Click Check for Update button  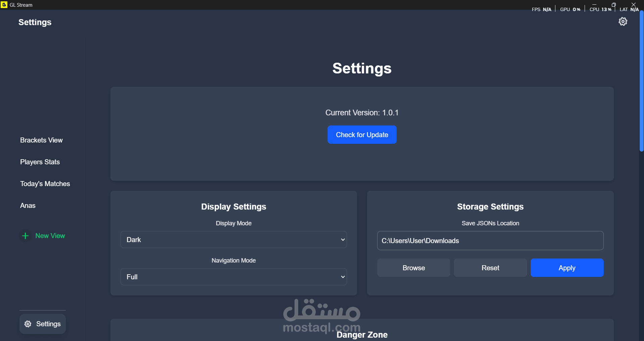pos(362,135)
